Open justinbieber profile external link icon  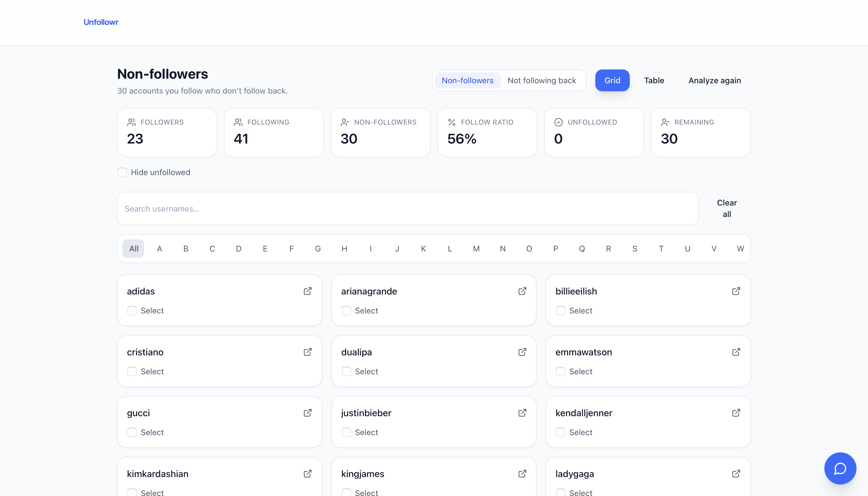click(x=522, y=413)
